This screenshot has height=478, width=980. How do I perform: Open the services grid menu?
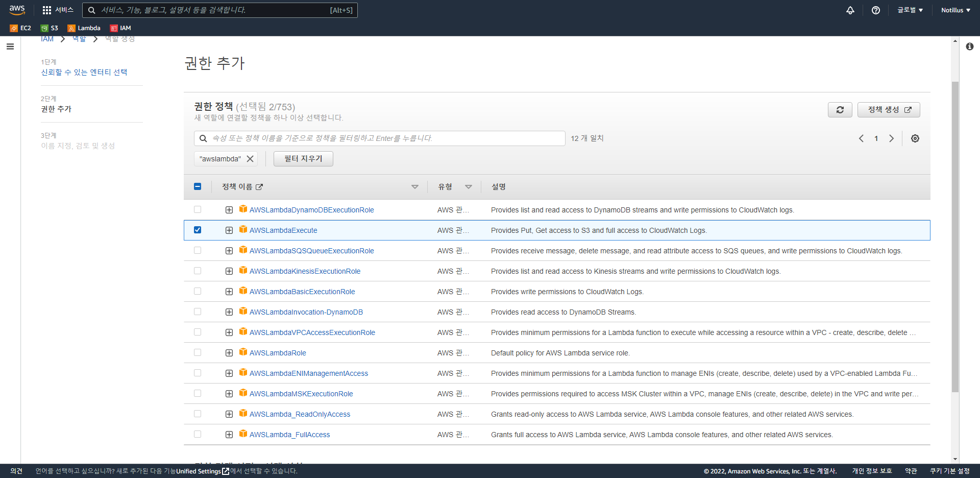pyautogui.click(x=47, y=10)
